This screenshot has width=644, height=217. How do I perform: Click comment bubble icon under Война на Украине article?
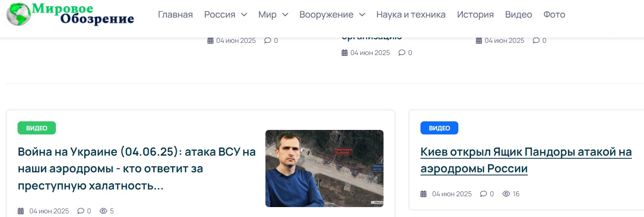tap(81, 211)
